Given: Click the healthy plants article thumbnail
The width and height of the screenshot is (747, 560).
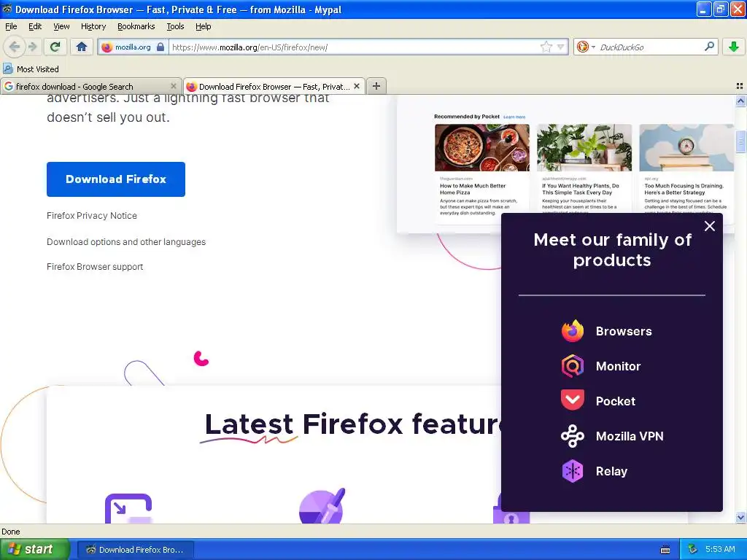Looking at the screenshot, I should 584,147.
